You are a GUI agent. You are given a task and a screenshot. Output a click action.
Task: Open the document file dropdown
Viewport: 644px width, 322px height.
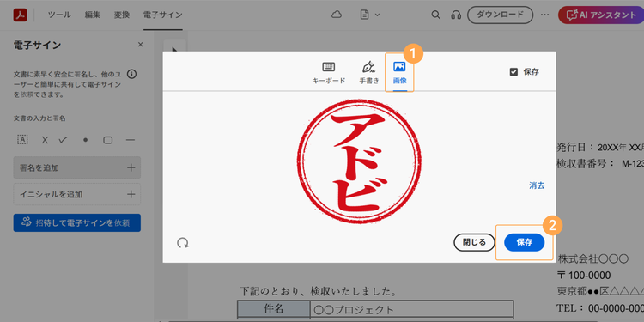tap(369, 15)
